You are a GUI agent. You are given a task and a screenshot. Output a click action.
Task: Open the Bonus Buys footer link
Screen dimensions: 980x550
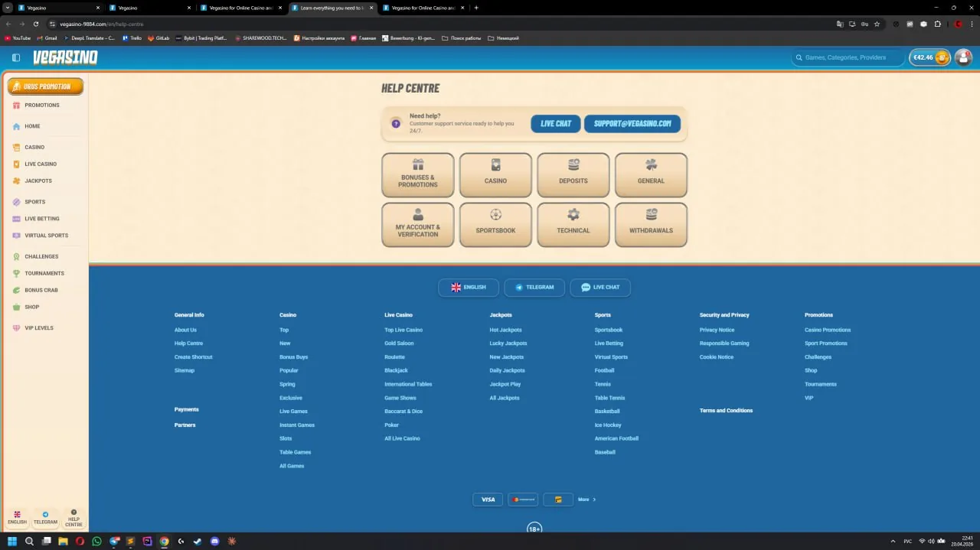(294, 357)
